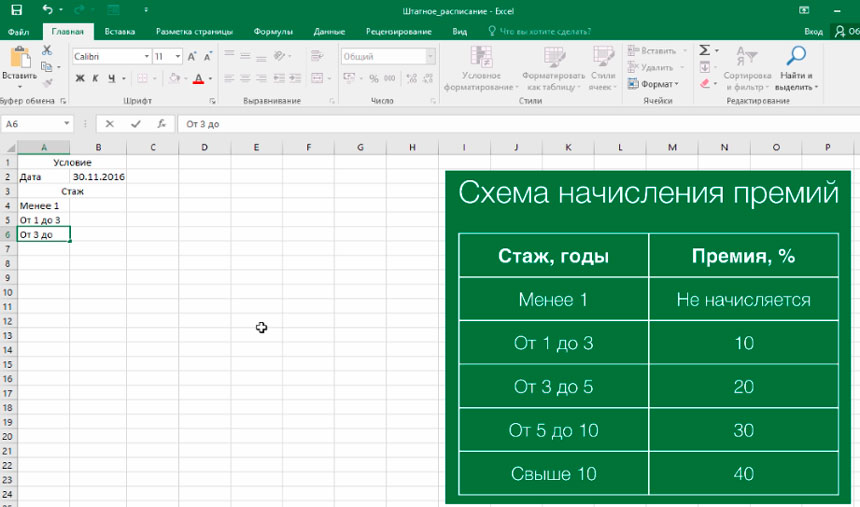Increase decimal places icon
This screenshot has height=507, width=860.
412,78
